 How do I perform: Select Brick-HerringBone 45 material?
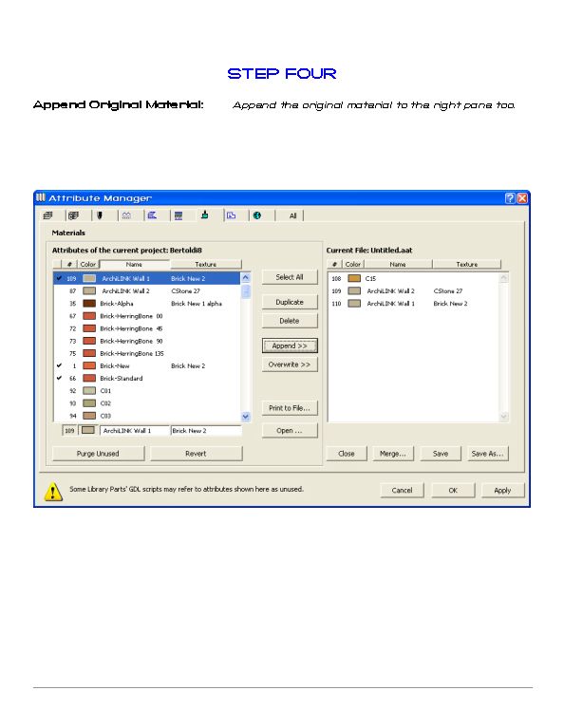(147, 328)
